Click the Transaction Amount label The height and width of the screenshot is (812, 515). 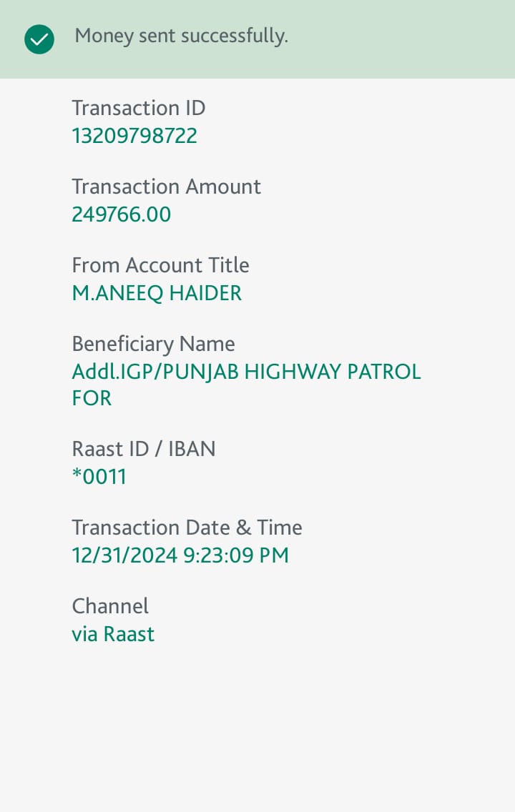(166, 187)
